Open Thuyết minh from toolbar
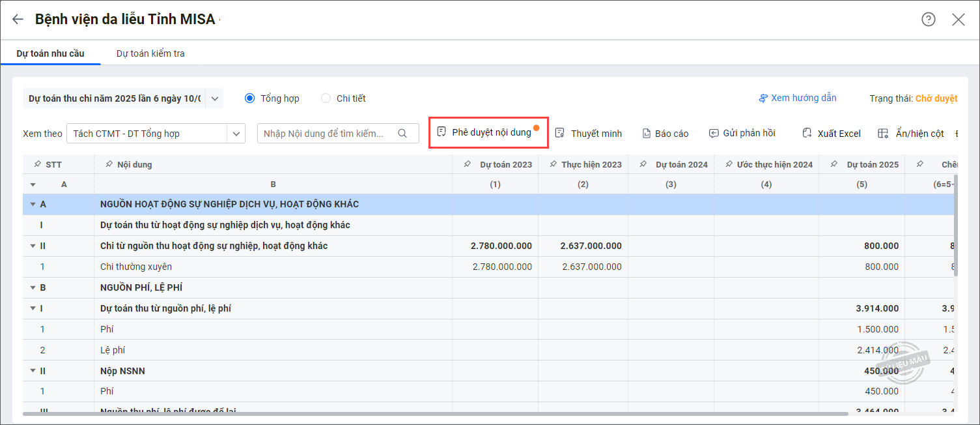Image resolution: width=980 pixels, height=425 pixels. pos(588,134)
